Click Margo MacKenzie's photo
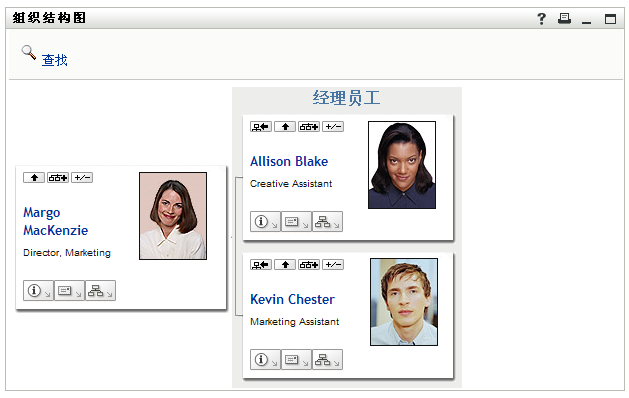Image resolution: width=629 pixels, height=398 pixels. [173, 216]
